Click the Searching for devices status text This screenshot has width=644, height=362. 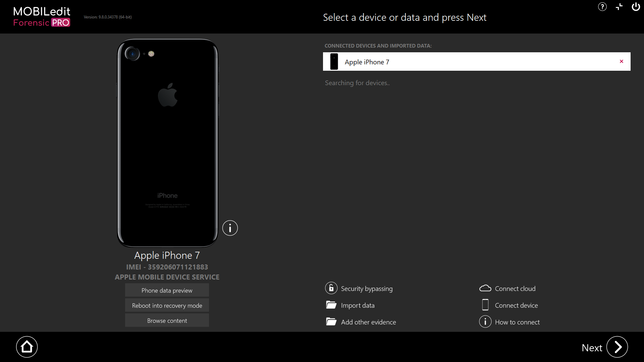pyautogui.click(x=357, y=83)
